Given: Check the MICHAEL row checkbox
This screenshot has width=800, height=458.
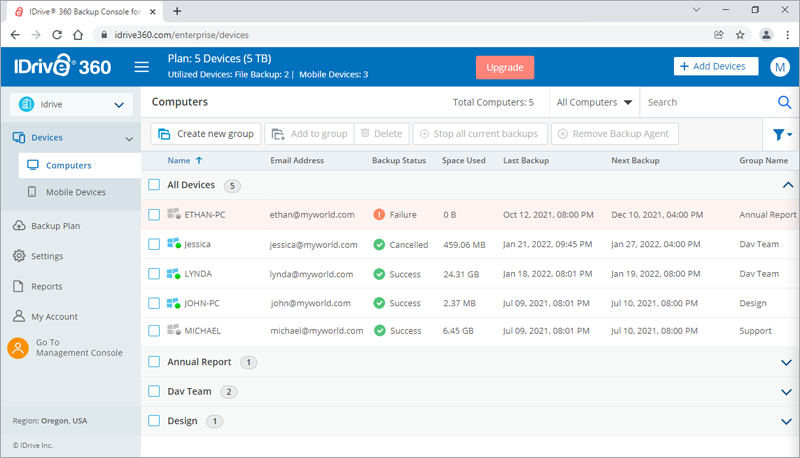Looking at the screenshot, I should click(x=154, y=330).
